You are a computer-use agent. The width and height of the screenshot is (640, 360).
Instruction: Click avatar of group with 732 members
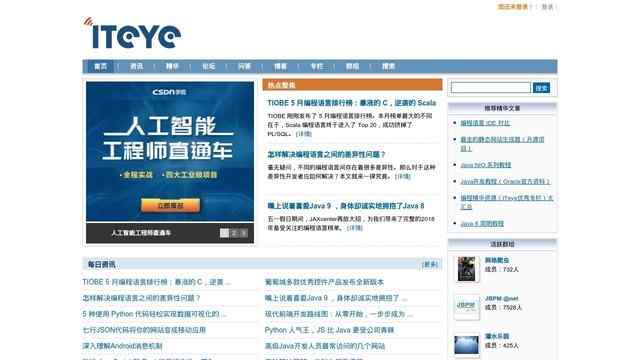[x=467, y=269]
